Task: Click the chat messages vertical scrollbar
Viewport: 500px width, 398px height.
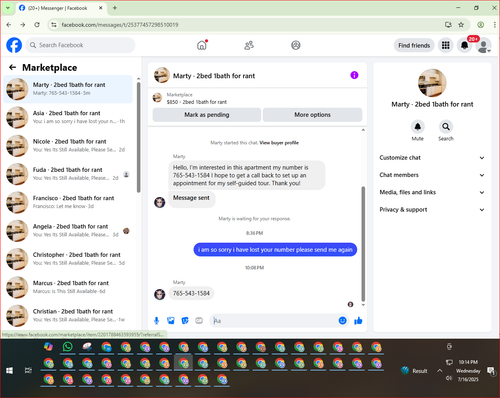Action: 363,243
